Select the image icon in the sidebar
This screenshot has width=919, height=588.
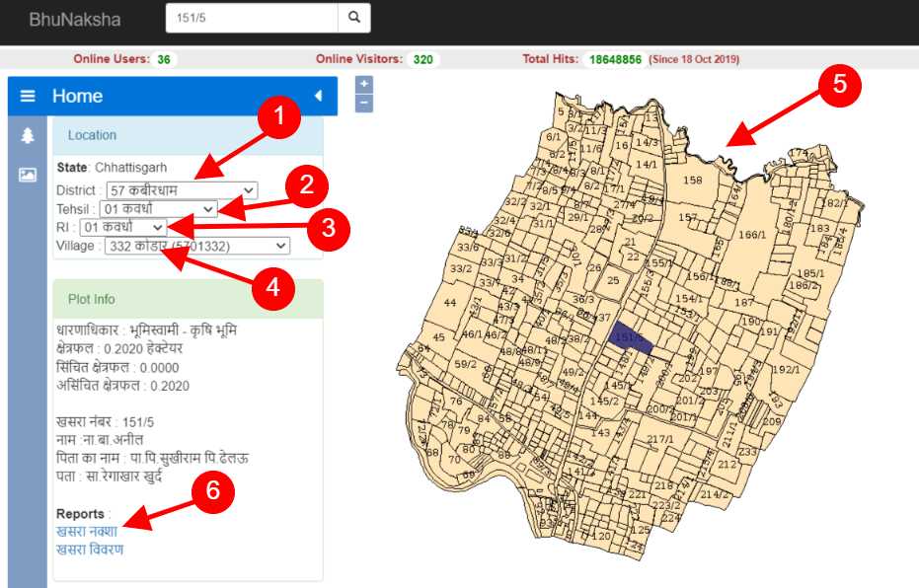tap(27, 175)
